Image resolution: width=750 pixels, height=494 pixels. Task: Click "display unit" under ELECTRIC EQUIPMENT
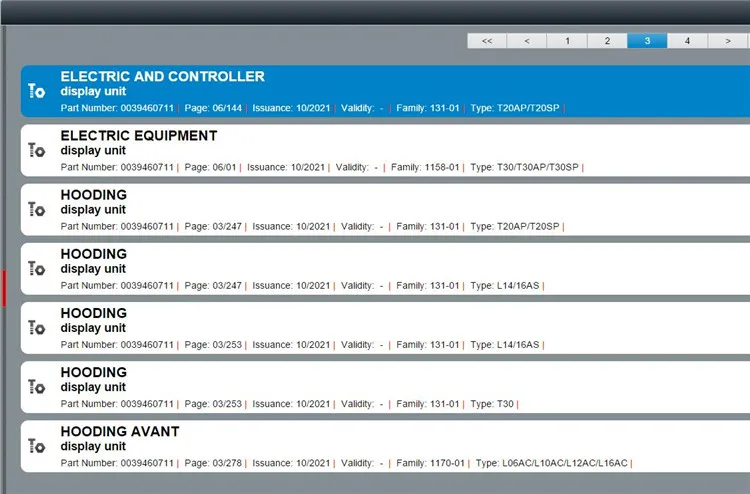93,151
